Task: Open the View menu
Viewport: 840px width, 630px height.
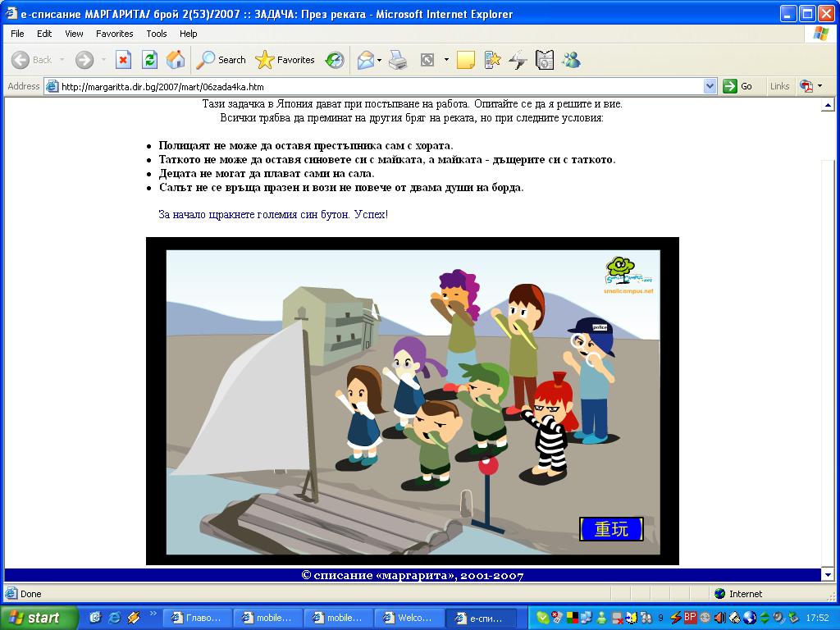Action: point(74,33)
